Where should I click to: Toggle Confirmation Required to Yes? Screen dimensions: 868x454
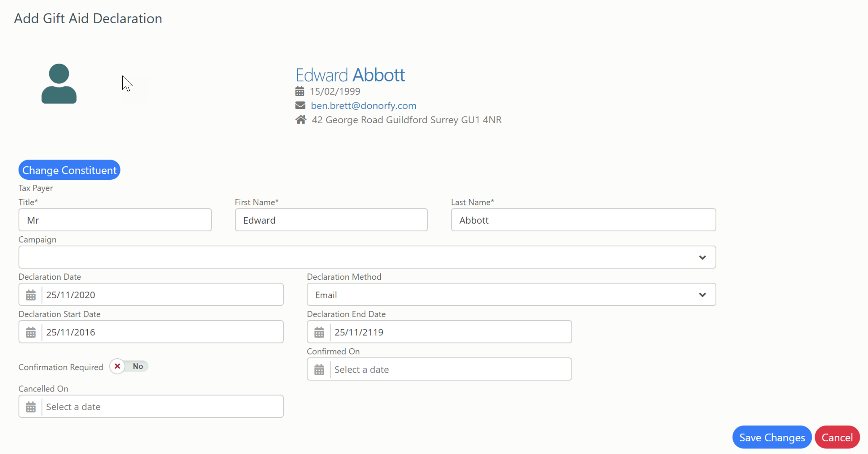point(129,366)
